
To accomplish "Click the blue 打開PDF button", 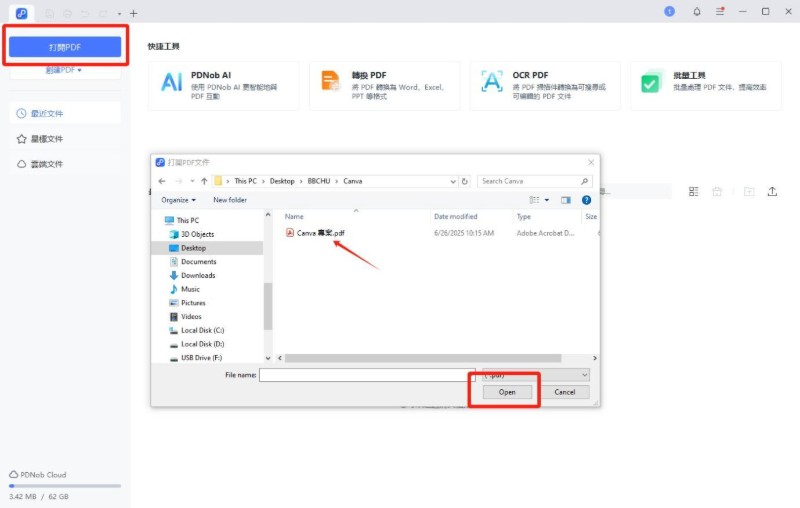I will [65, 47].
